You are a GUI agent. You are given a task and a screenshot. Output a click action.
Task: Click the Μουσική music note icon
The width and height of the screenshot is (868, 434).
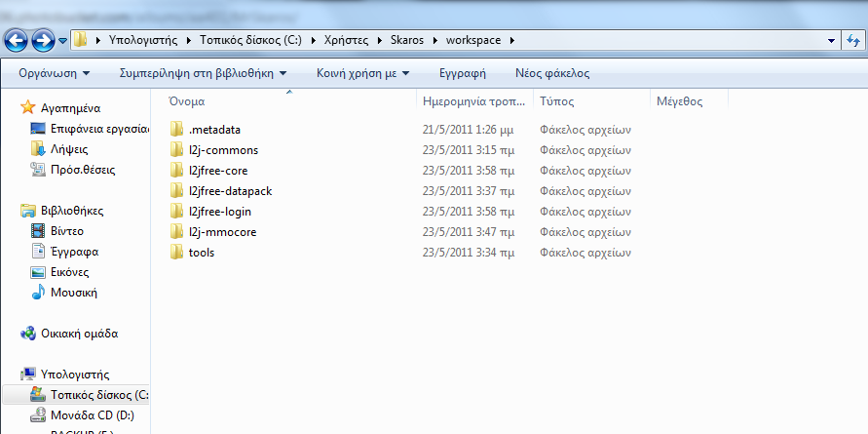pyautogui.click(x=38, y=293)
